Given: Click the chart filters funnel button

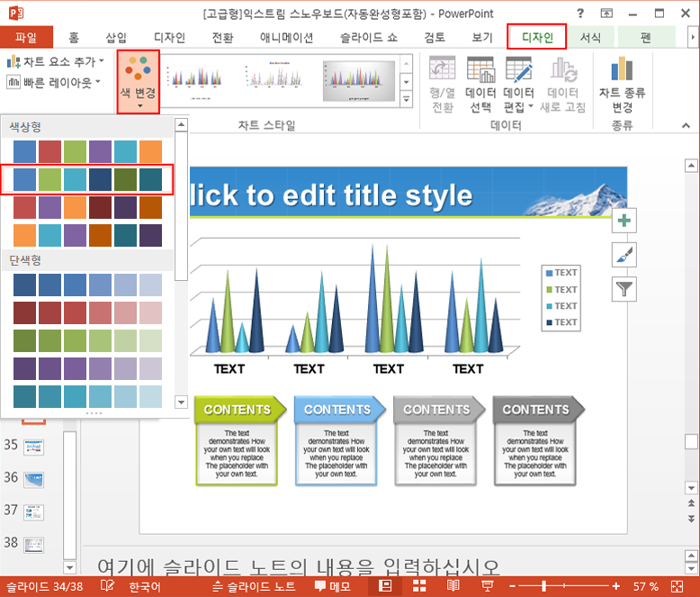Looking at the screenshot, I should tap(624, 289).
